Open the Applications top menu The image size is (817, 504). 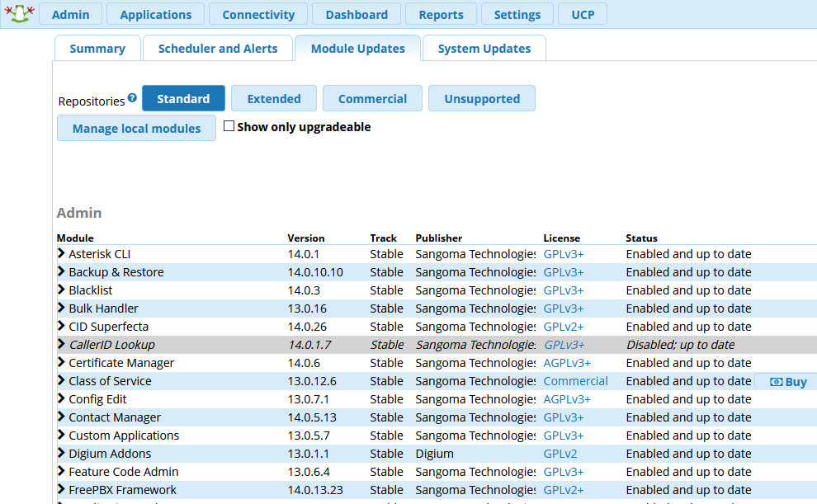156,14
